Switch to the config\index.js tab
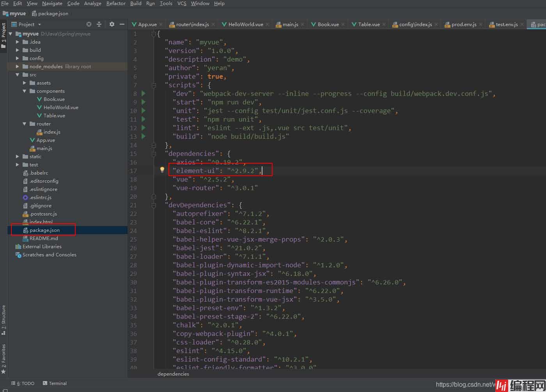Screen dimensions: 546x392 pos(415,24)
